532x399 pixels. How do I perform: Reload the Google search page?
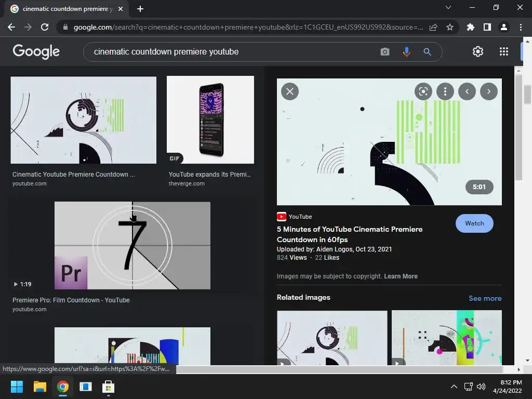coord(45,27)
